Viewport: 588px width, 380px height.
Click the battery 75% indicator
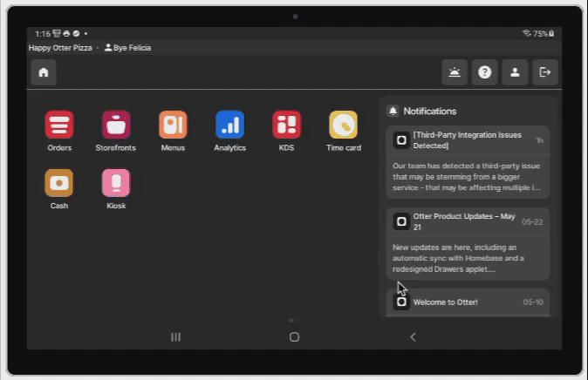pos(544,34)
